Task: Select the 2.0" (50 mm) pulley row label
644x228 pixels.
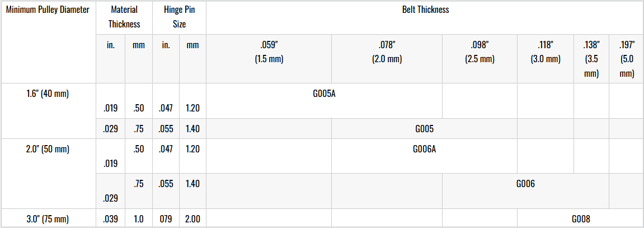Action: tap(48, 150)
